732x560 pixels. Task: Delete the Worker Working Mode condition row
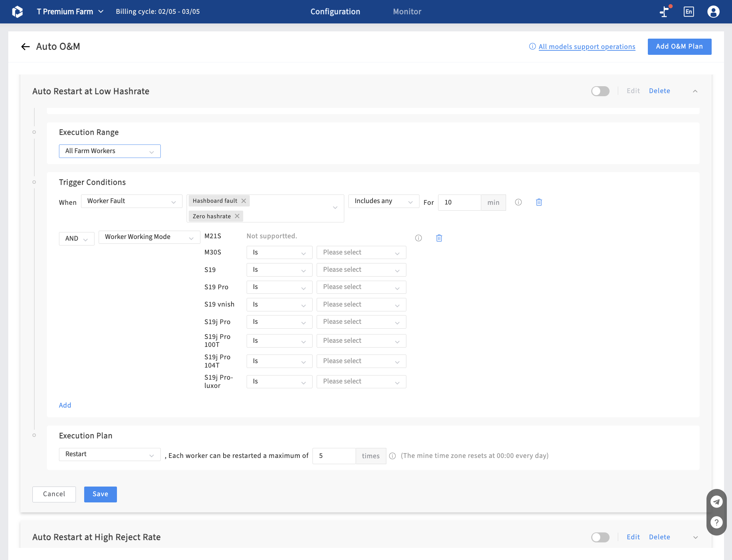tap(439, 238)
